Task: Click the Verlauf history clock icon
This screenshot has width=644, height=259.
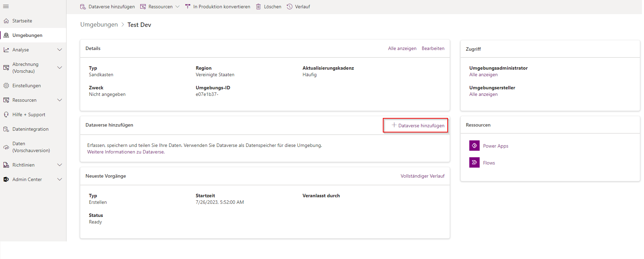Action: click(290, 7)
